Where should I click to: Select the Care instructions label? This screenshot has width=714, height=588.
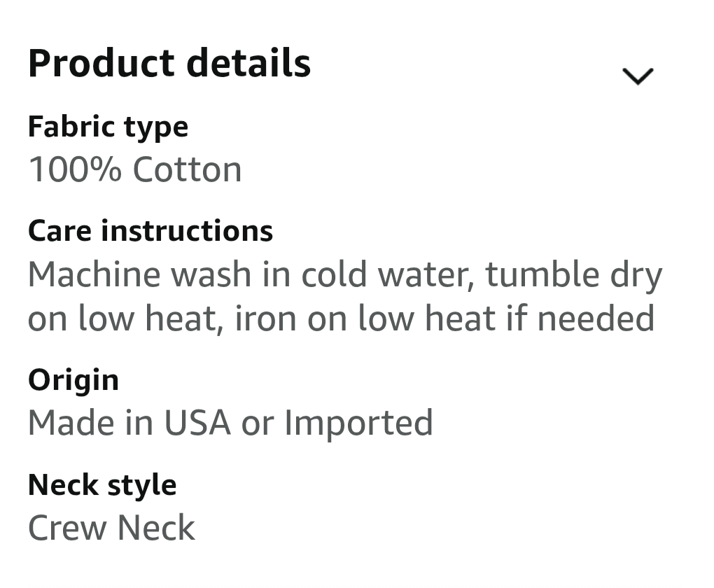point(150,231)
